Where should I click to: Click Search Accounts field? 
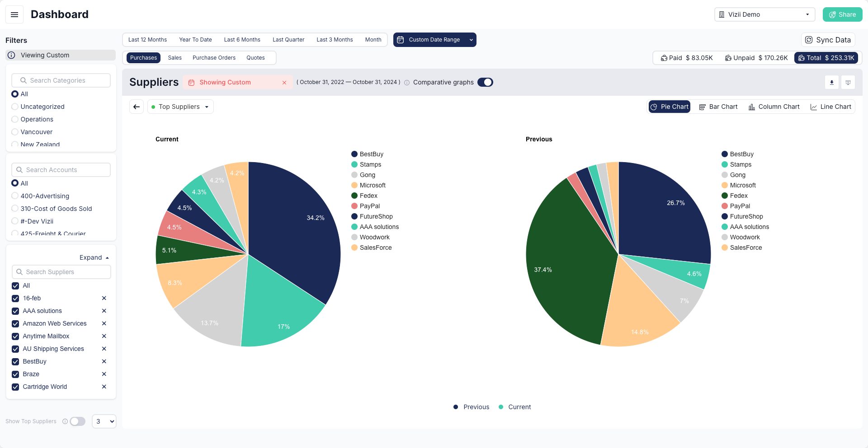click(x=61, y=170)
